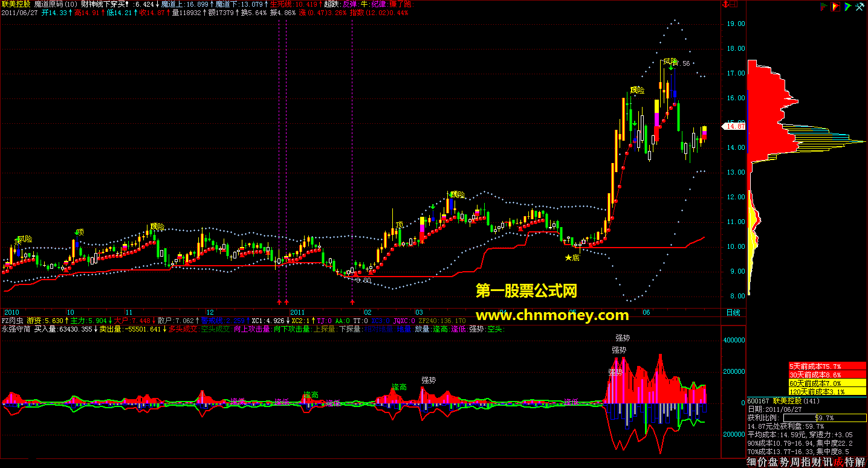The image size is (868, 468).
Task: Click the 30天前成本8.6% red bar
Action: (828, 374)
